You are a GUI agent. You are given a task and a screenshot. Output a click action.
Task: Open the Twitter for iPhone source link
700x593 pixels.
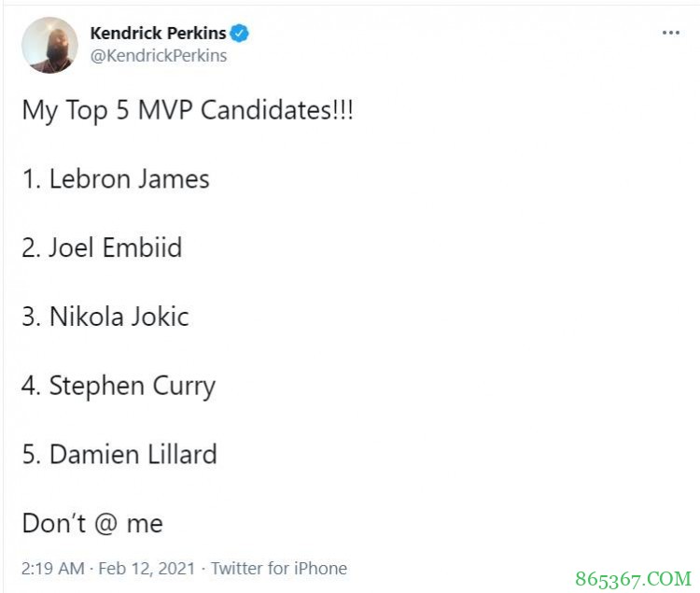[279, 569]
